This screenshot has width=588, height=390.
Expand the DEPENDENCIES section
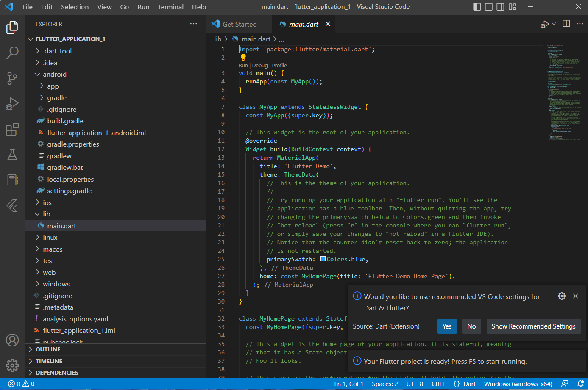pos(115,373)
